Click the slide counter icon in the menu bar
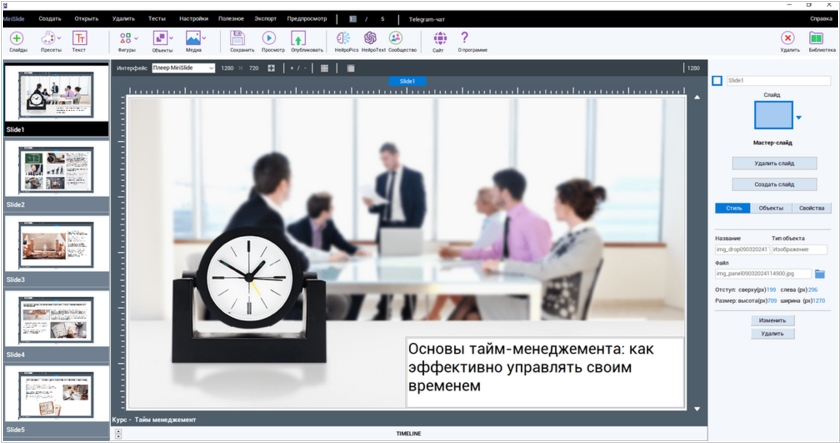 352,19
